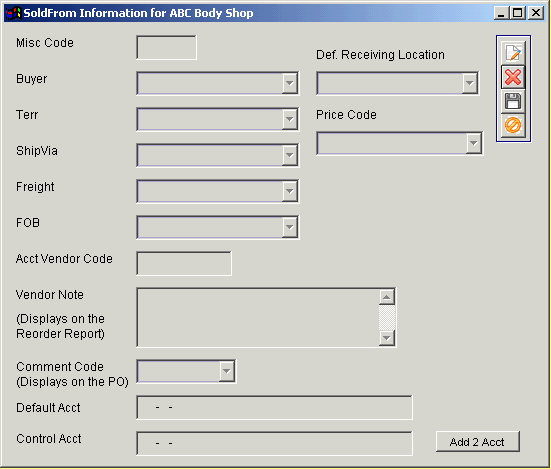Open the Buyer dropdown list
This screenshot has height=469, width=551.
click(x=290, y=83)
